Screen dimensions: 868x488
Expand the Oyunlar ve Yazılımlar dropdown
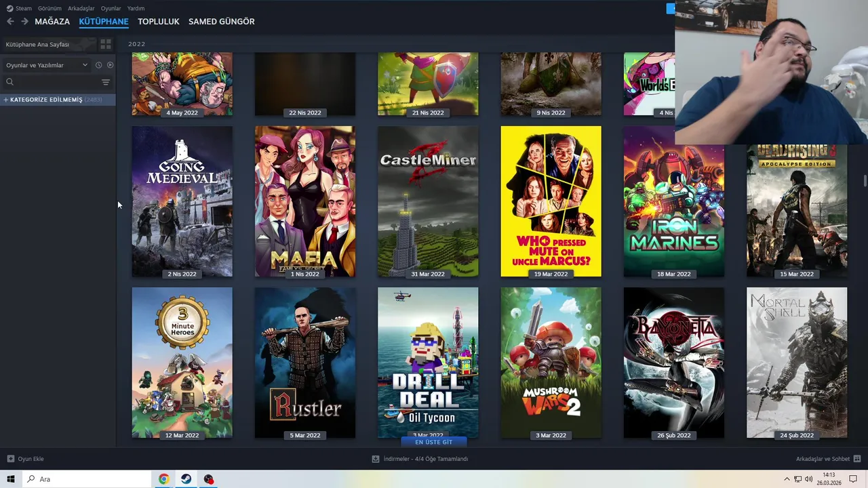pos(47,65)
